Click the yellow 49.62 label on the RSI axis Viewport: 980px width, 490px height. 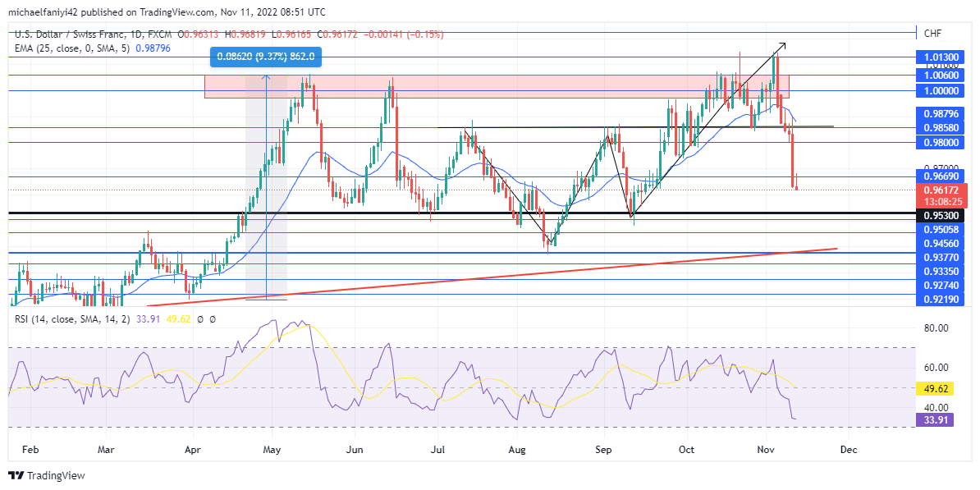(935, 388)
